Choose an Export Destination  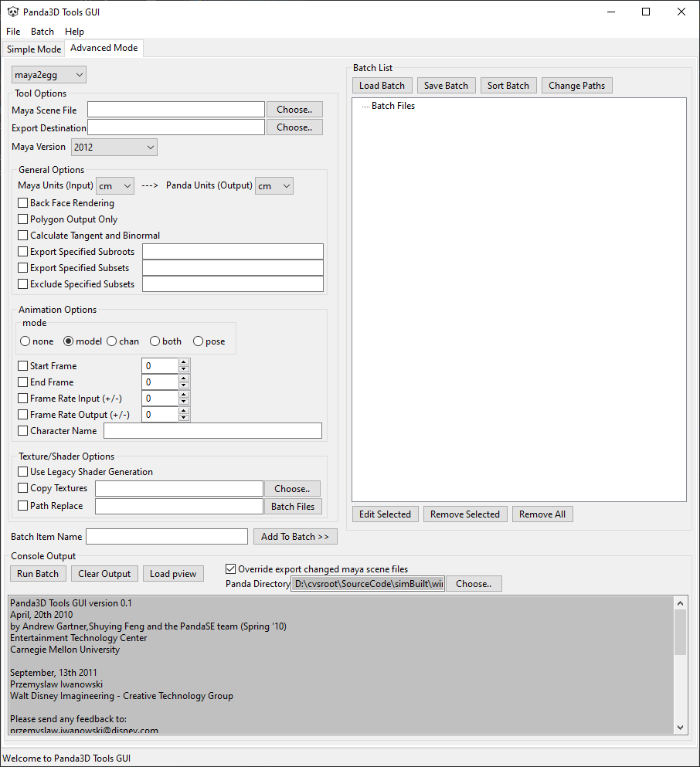pyautogui.click(x=294, y=127)
